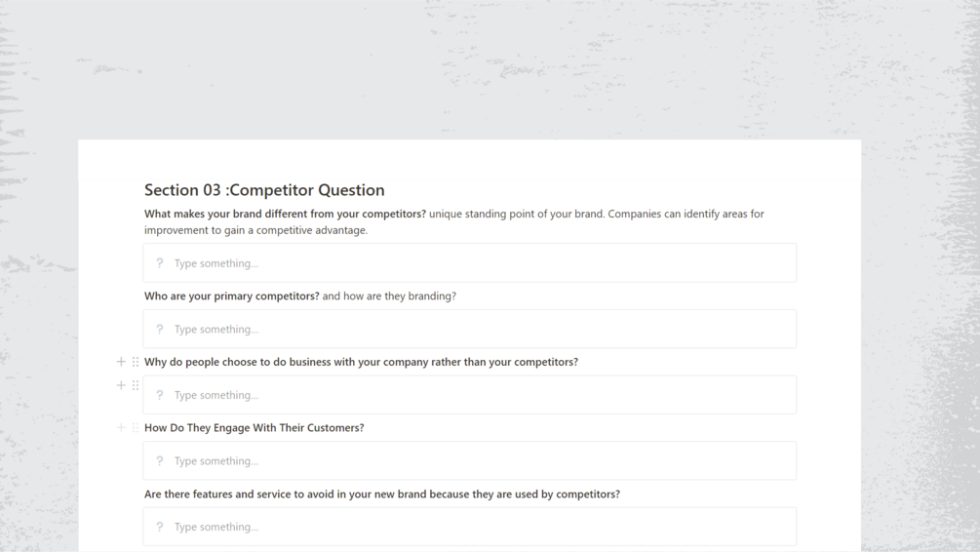980x552 pixels.
Task: Click 'How Do They Engage With Their Customers?' text
Action: pyautogui.click(x=254, y=428)
